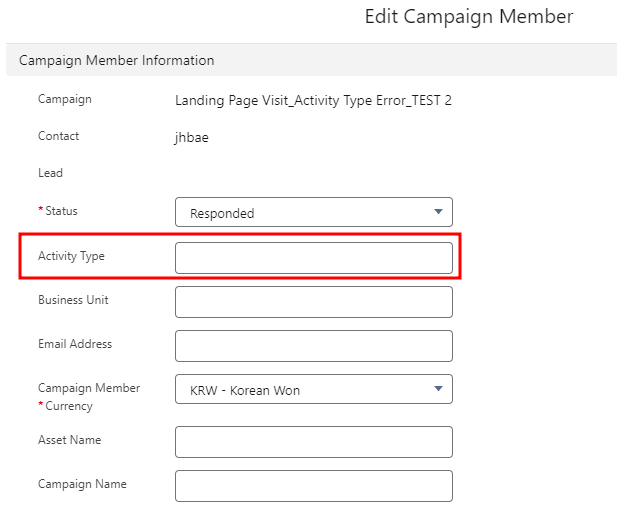The width and height of the screenshot is (617, 519).
Task: Click the Campaign Member Information section header
Action: [x=116, y=60]
